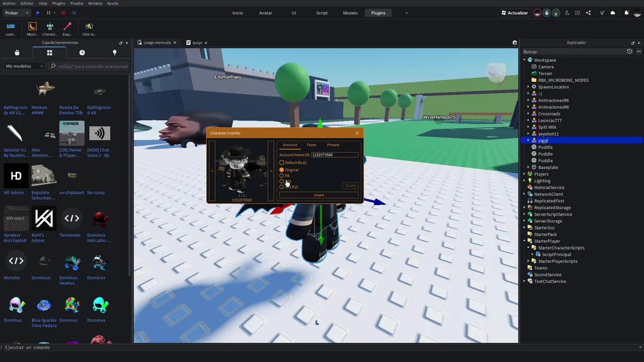Open dropdown arrow beside pause button
Image resolution: width=644 pixels, height=362 pixels.
tap(54, 13)
